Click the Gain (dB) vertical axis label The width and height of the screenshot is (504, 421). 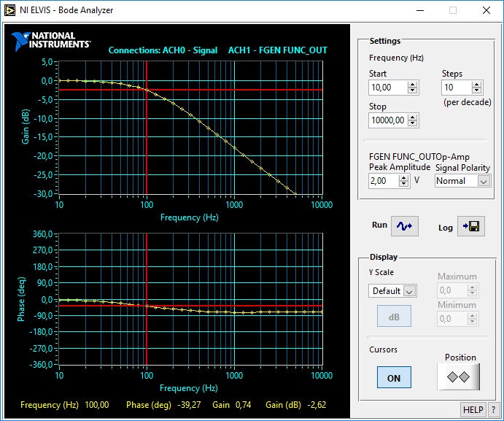click(26, 126)
